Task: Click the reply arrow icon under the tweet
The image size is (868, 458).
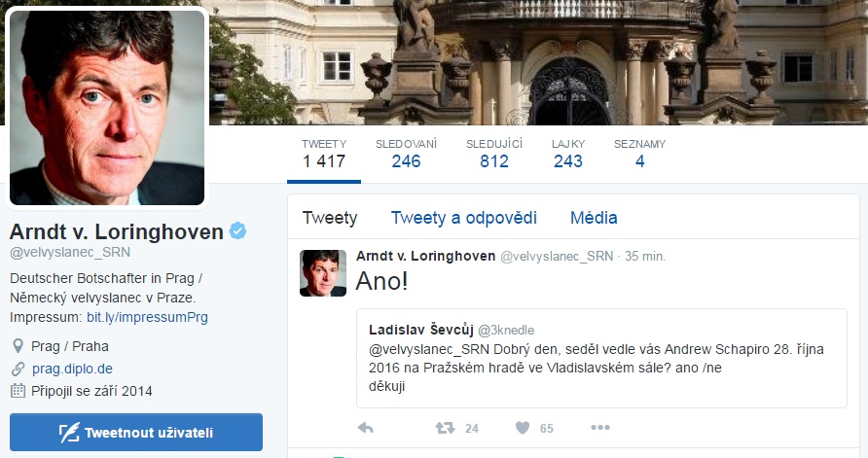Action: 365,428
